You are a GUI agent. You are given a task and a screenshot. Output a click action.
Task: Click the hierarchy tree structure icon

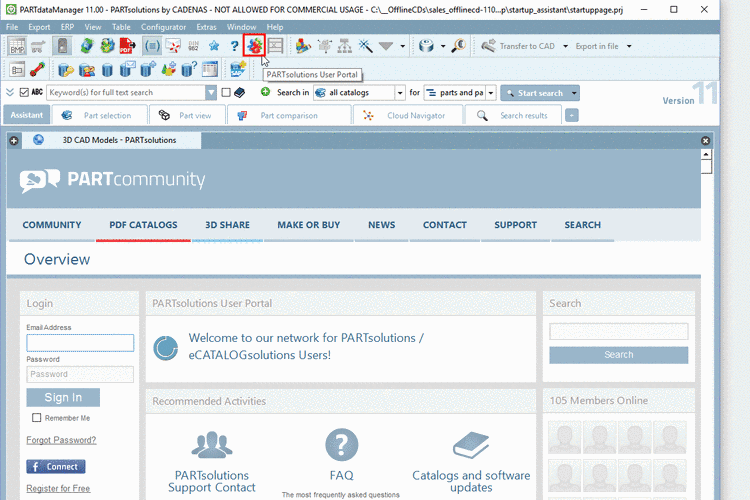(344, 46)
